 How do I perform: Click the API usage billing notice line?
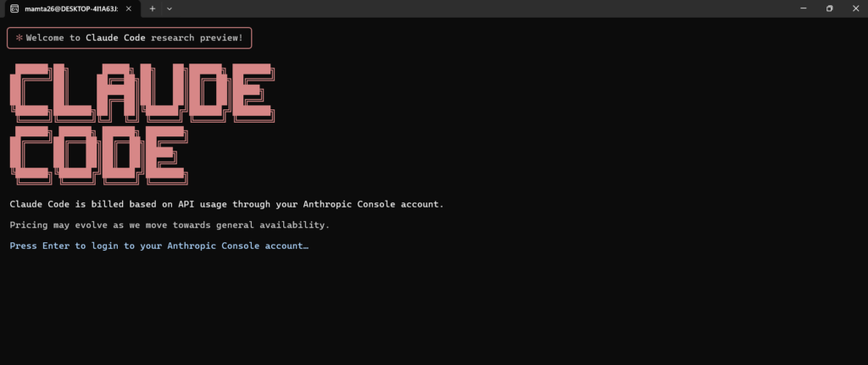click(226, 204)
